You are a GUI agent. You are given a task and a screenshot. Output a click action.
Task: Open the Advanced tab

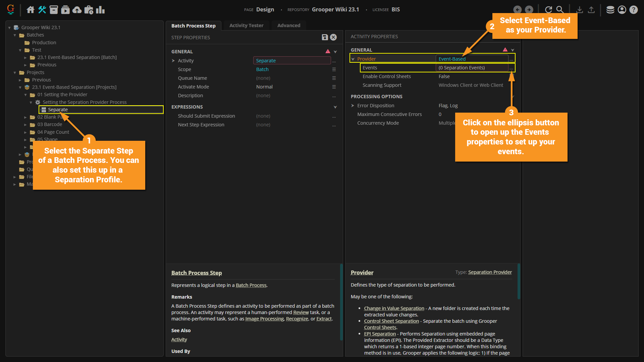[288, 25]
